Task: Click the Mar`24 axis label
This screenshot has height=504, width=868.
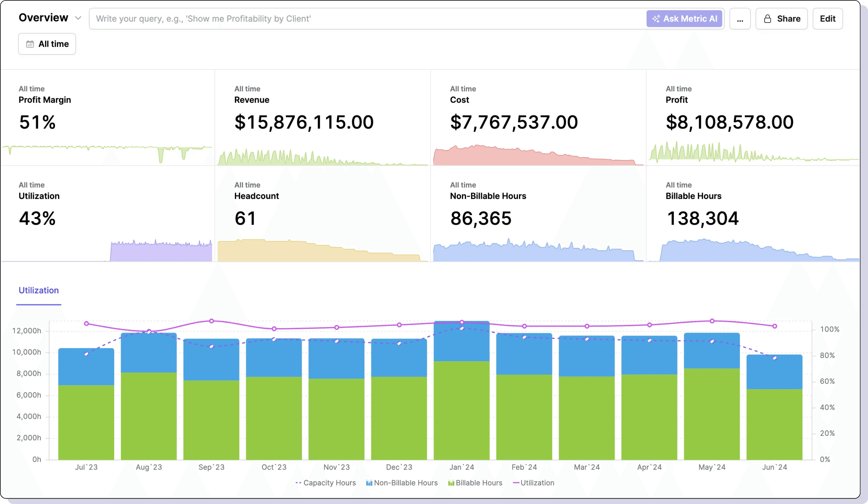Action: tap(587, 467)
